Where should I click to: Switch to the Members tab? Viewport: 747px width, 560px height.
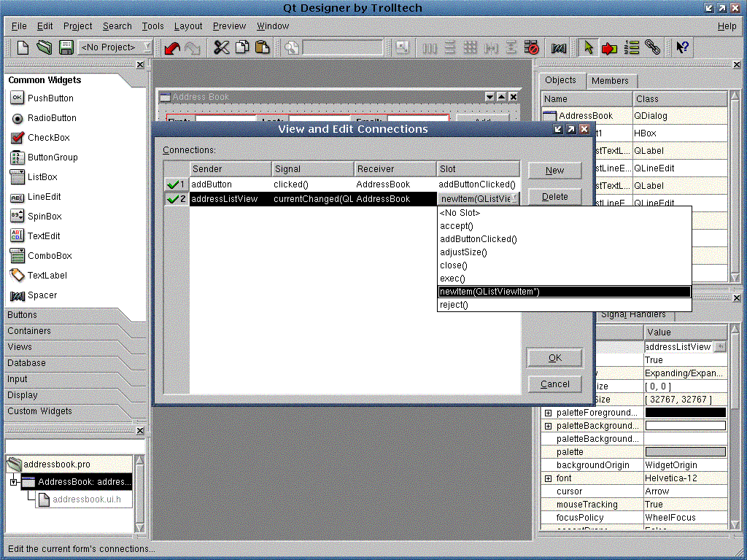point(610,81)
